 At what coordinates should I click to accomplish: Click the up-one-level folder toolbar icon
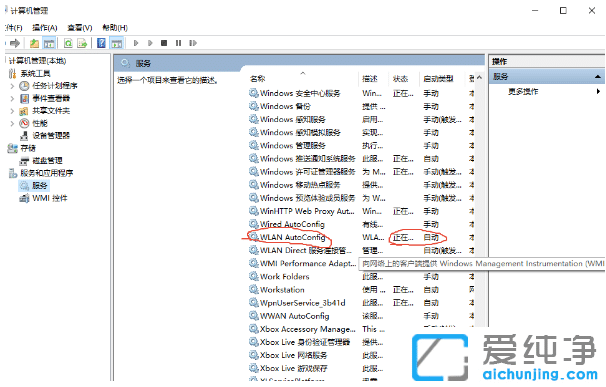(34, 43)
